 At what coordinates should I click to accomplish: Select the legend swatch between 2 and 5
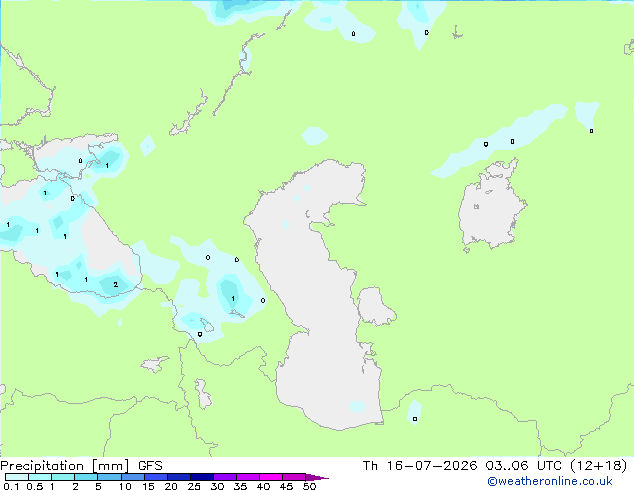coord(86,477)
